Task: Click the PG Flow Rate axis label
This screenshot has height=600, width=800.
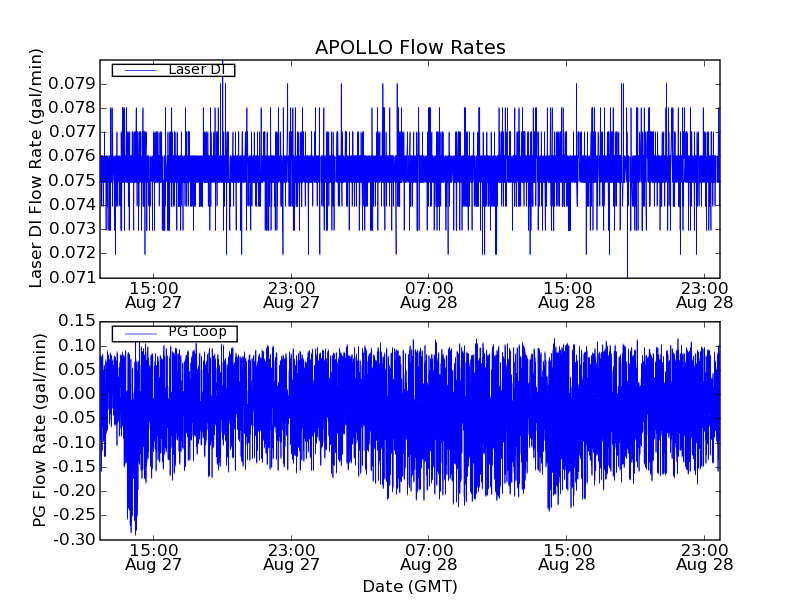Action: [x=39, y=430]
